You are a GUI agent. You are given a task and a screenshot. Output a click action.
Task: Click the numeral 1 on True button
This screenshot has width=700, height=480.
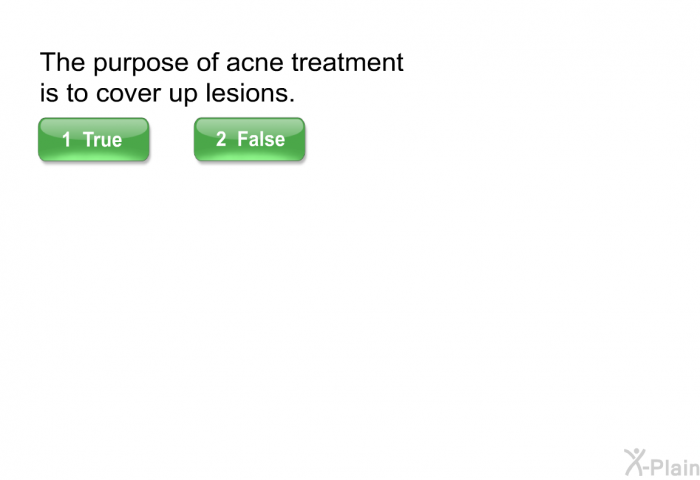(67, 139)
